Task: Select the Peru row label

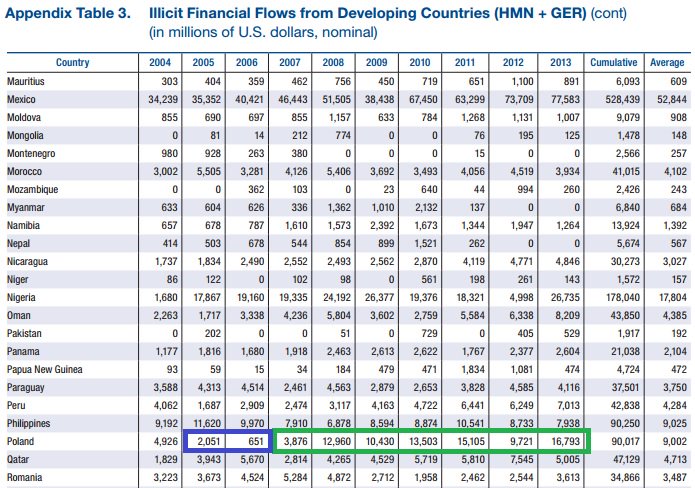Action: pos(16,406)
